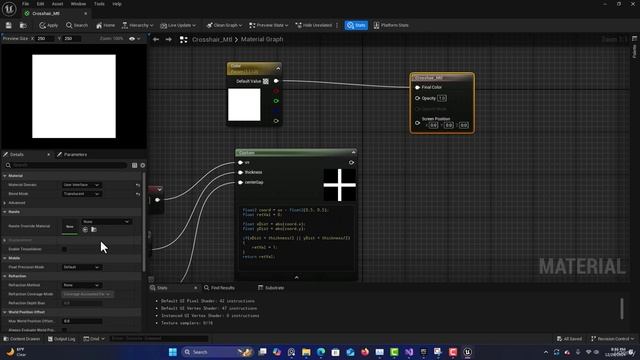Open the Tools menu
The image size is (640, 360).
click(x=99, y=4)
